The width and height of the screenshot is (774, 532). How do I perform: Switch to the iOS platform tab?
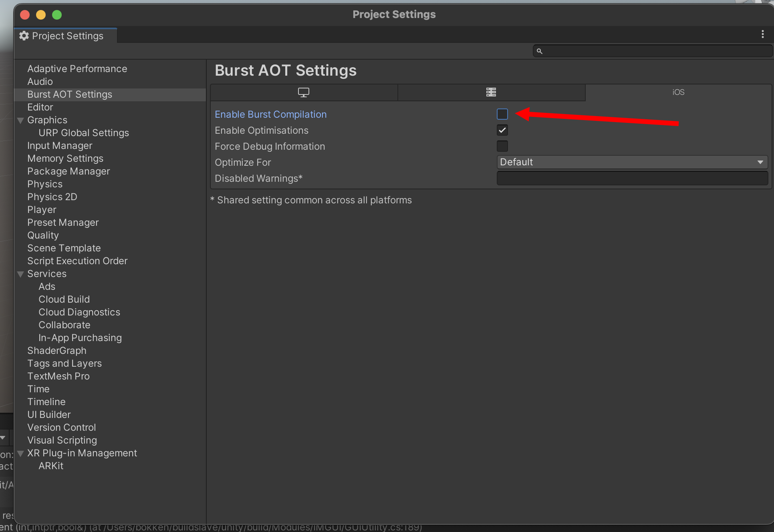point(678,92)
